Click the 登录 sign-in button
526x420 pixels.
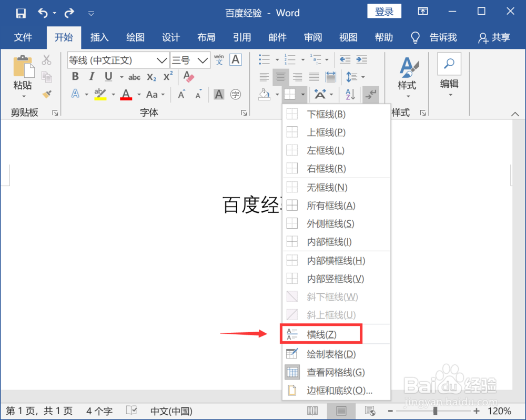(384, 12)
